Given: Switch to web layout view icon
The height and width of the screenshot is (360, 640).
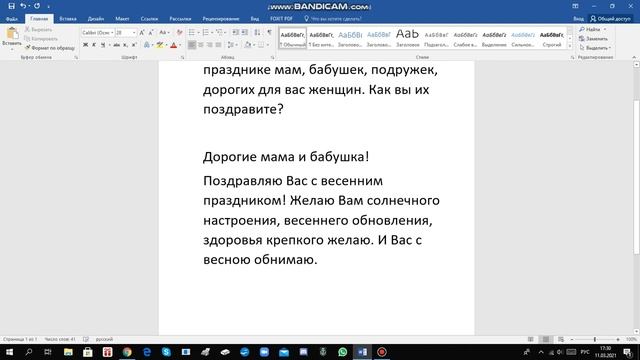Looking at the screenshot, I should (561, 339).
